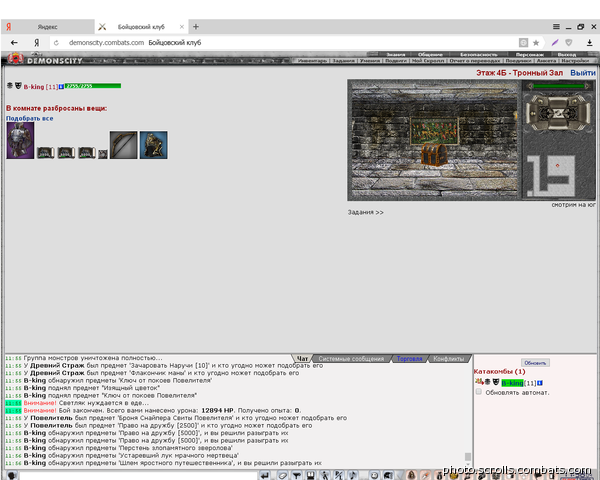
Task: Click the protect shield icon in address bar
Action: coord(569,42)
